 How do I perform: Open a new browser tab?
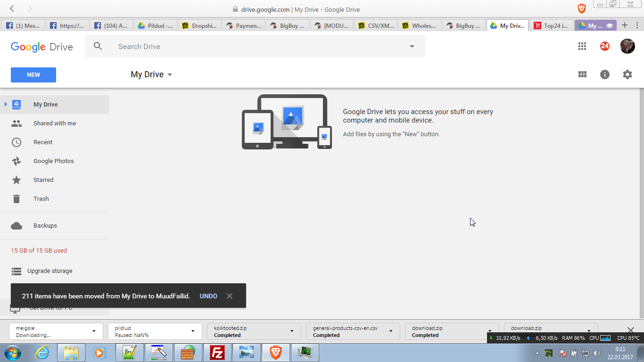point(625,25)
